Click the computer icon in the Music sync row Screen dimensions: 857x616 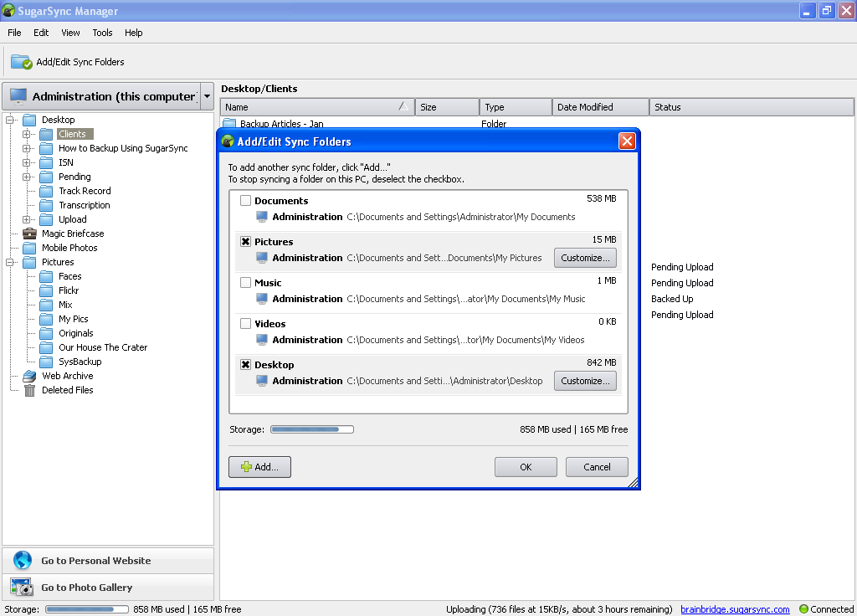(262, 299)
